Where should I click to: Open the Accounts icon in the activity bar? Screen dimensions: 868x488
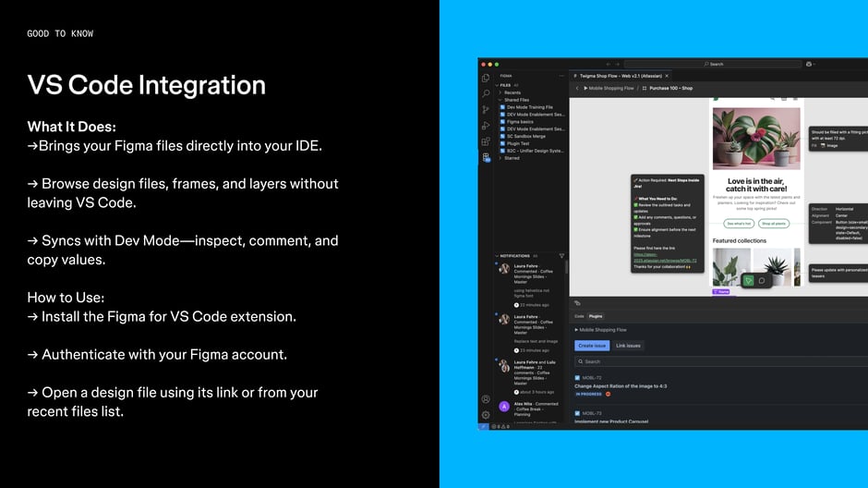tap(486, 399)
